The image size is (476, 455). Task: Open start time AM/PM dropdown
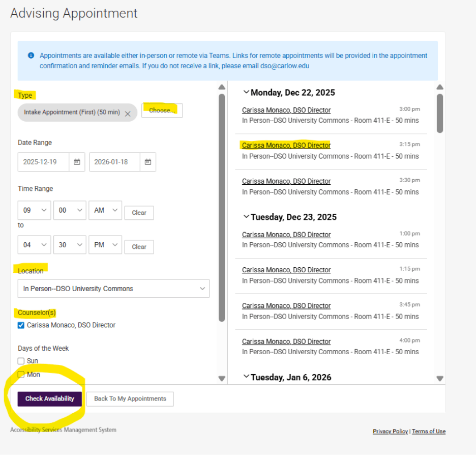[105, 210]
